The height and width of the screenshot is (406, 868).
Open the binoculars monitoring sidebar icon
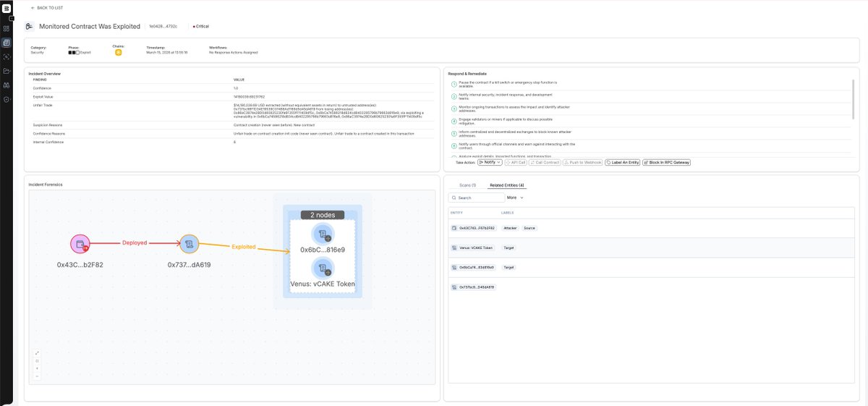(7, 85)
